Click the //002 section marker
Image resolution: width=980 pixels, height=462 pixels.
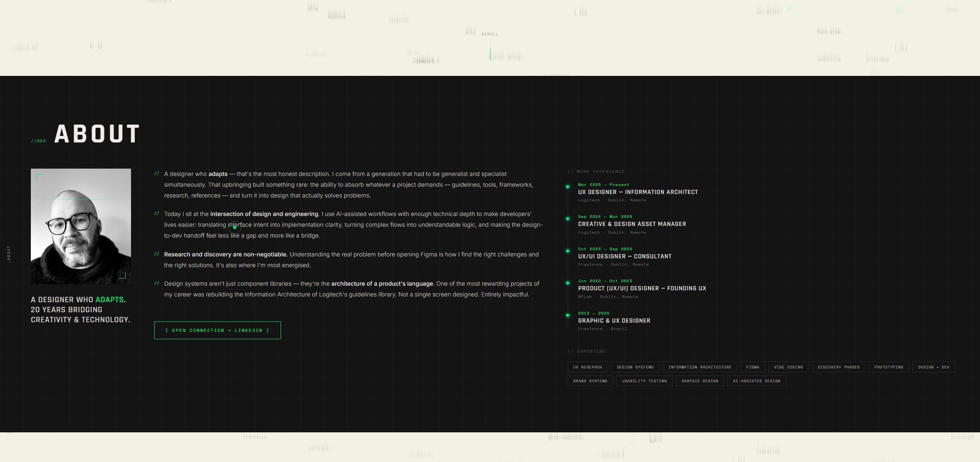coord(39,141)
